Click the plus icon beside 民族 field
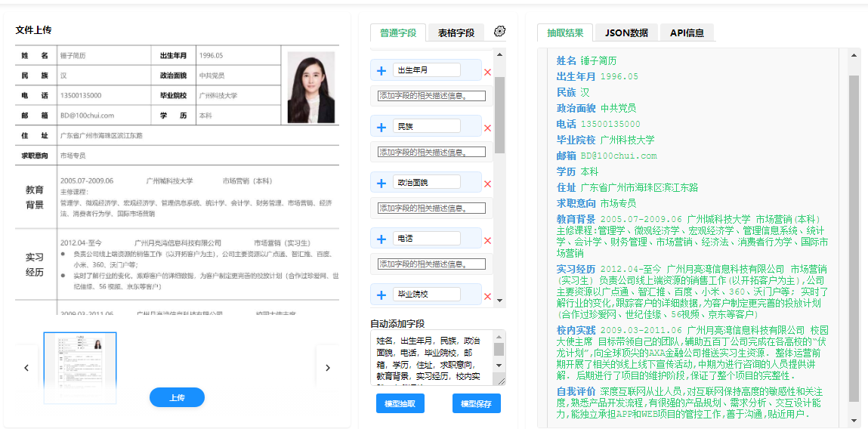Screen dimensions: 868x429 tap(381, 127)
